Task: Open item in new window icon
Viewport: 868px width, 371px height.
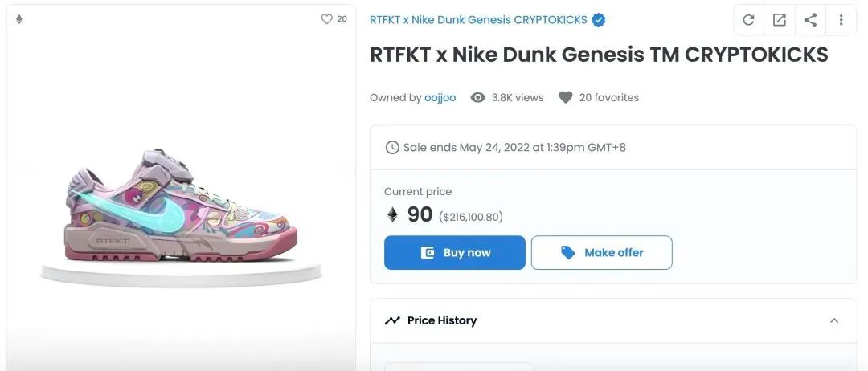Action: click(779, 20)
